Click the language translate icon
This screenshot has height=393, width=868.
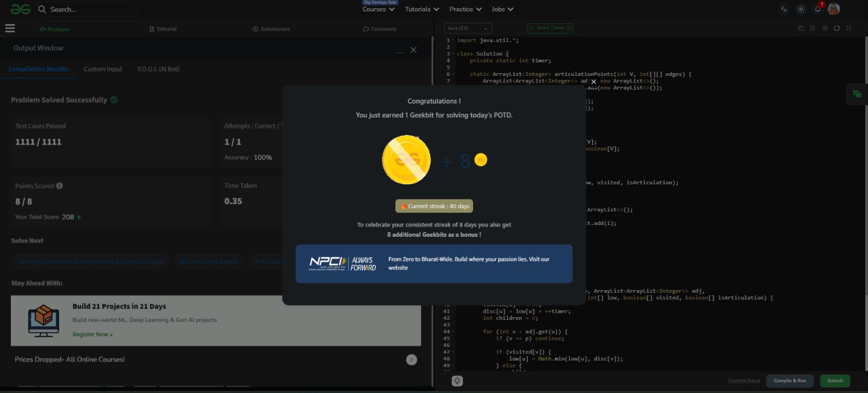(x=783, y=9)
